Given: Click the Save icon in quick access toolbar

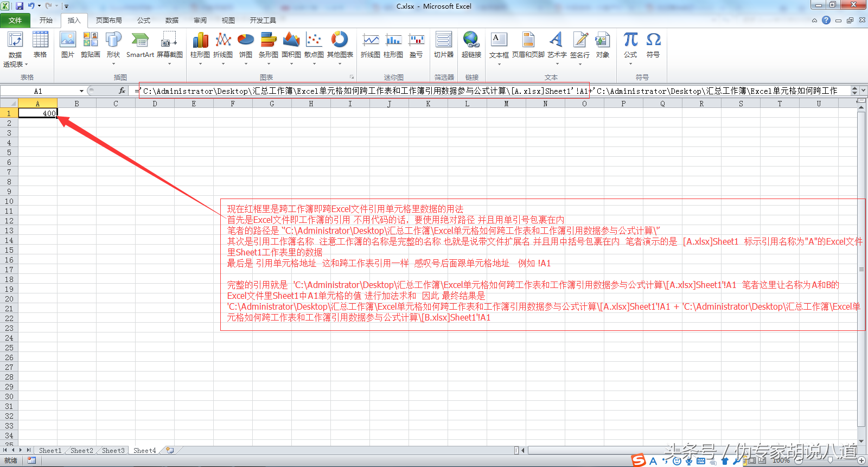Looking at the screenshot, I should (x=20, y=6).
